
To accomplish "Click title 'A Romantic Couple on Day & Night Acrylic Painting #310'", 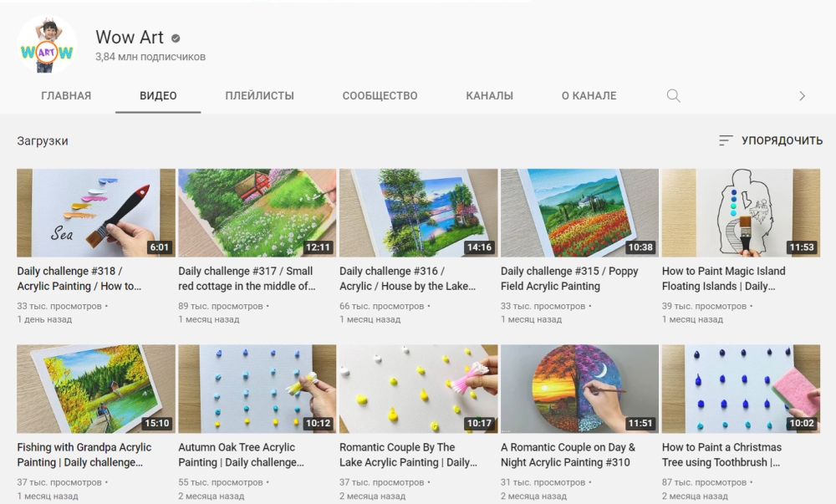I will (568, 455).
